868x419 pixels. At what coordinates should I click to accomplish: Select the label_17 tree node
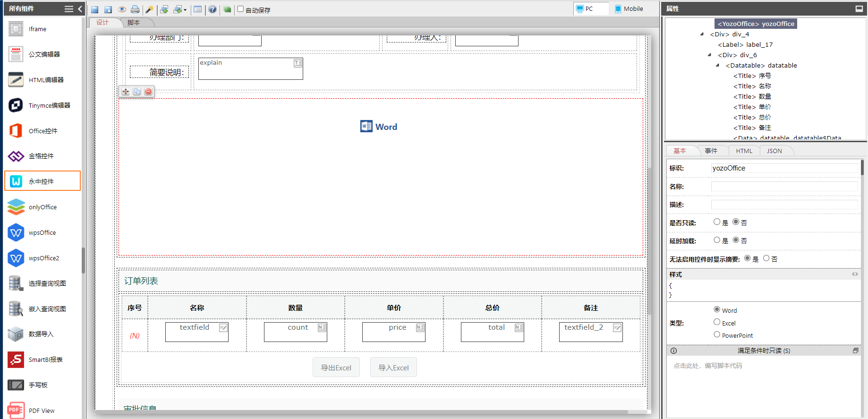click(745, 44)
